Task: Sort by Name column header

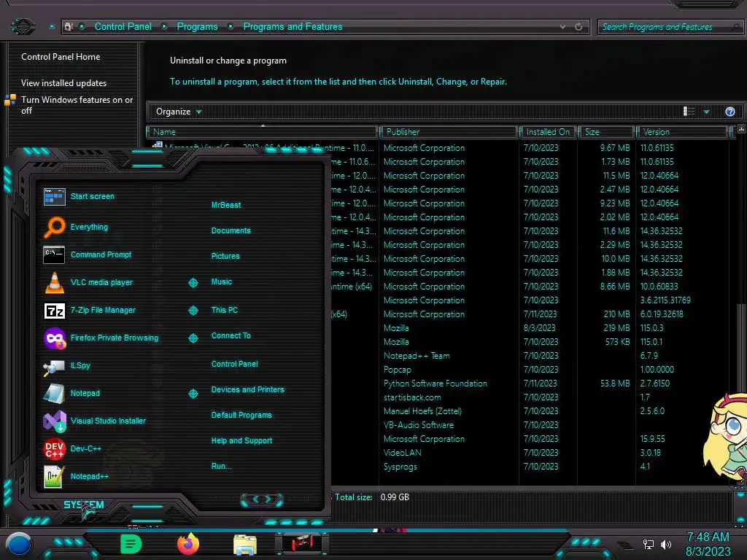Action: [262, 132]
